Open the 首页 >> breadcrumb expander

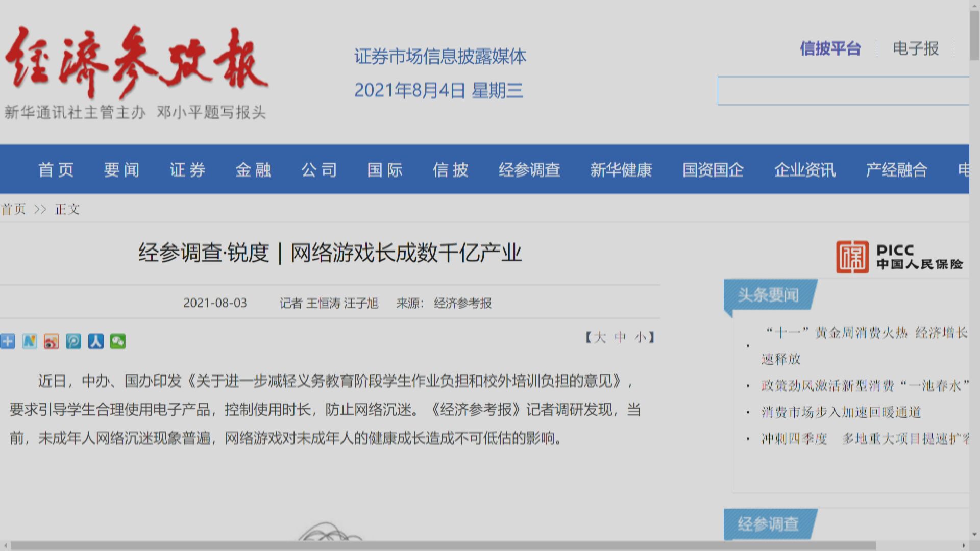click(x=40, y=209)
